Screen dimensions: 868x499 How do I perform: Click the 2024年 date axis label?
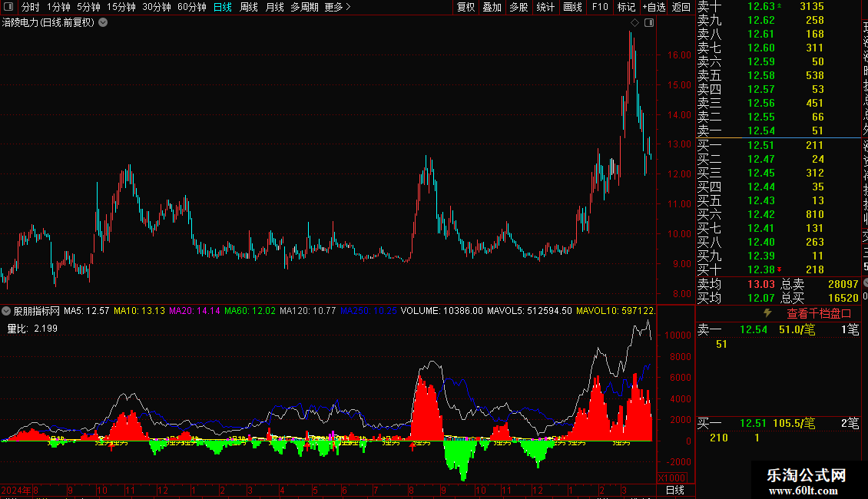[x=16, y=490]
